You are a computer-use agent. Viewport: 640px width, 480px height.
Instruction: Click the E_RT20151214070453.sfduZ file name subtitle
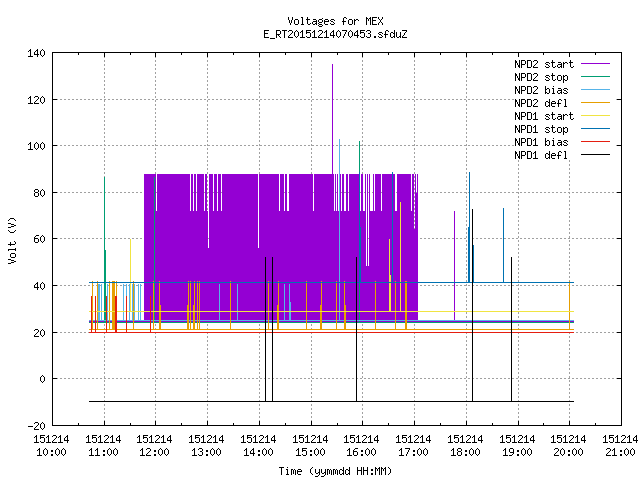click(x=335, y=34)
